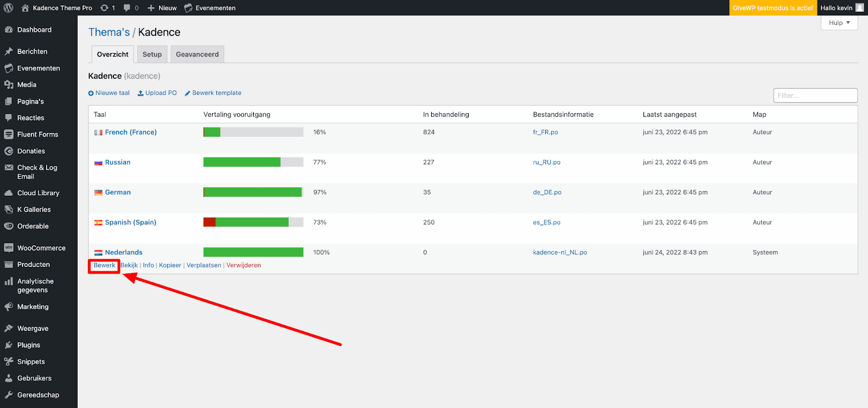
Task: Click Verwijderen under Nederlands
Action: click(x=244, y=265)
